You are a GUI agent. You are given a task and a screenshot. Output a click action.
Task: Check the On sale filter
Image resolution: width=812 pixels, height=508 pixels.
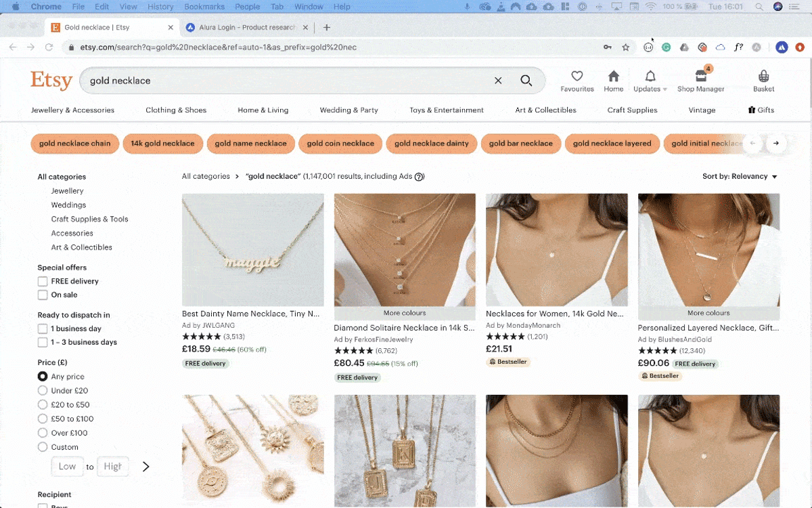[41, 295]
